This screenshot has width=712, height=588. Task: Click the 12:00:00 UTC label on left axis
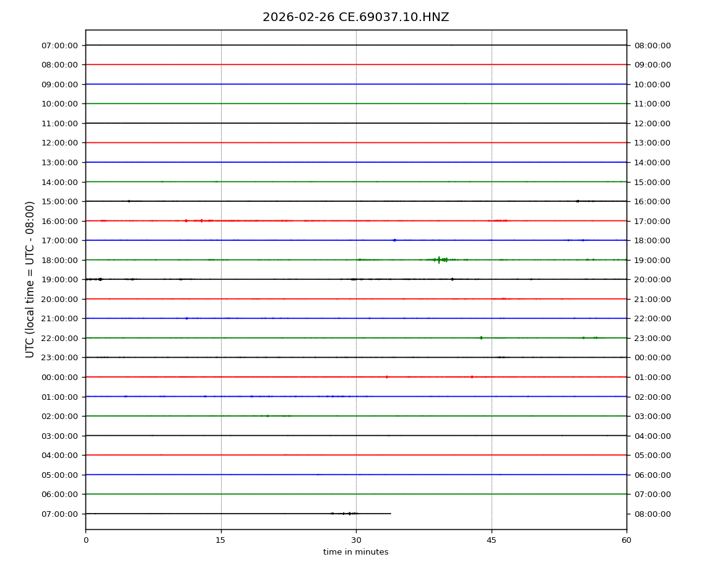pyautogui.click(x=59, y=143)
